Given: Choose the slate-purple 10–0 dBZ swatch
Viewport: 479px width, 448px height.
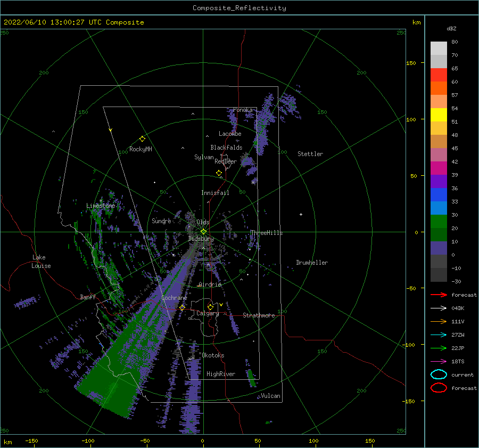Looking at the screenshot, I should click(x=439, y=248).
